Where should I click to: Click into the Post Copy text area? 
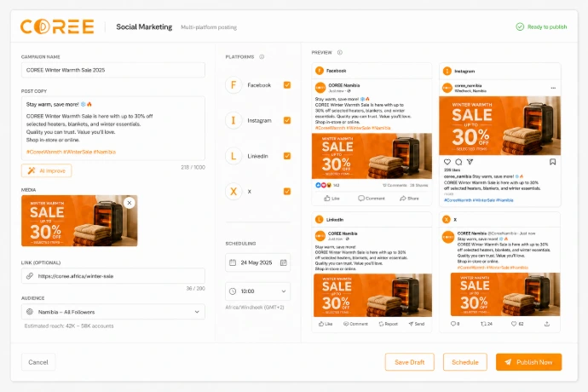pos(113,129)
